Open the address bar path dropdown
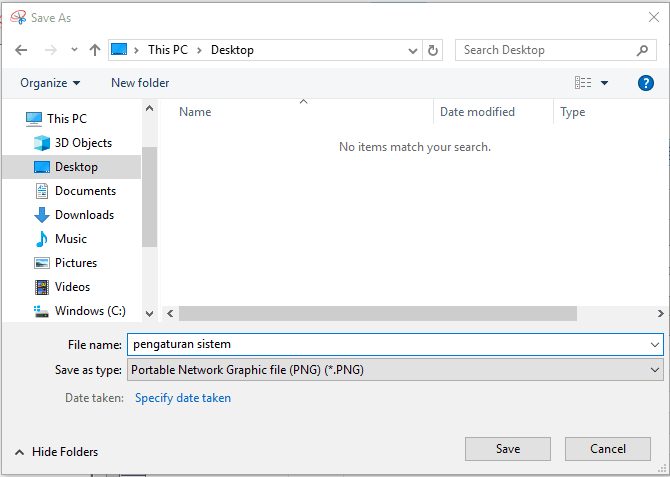Viewport: 670px width, 477px height. [412, 50]
